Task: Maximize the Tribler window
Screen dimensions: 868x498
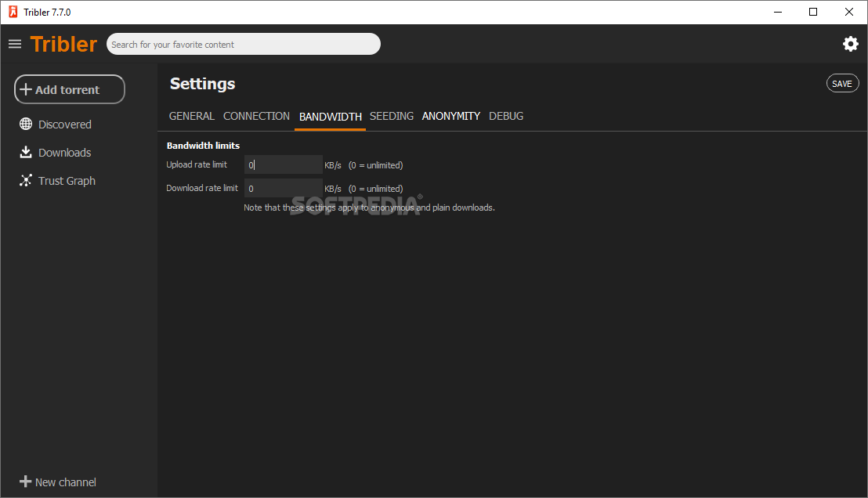Action: [812, 12]
